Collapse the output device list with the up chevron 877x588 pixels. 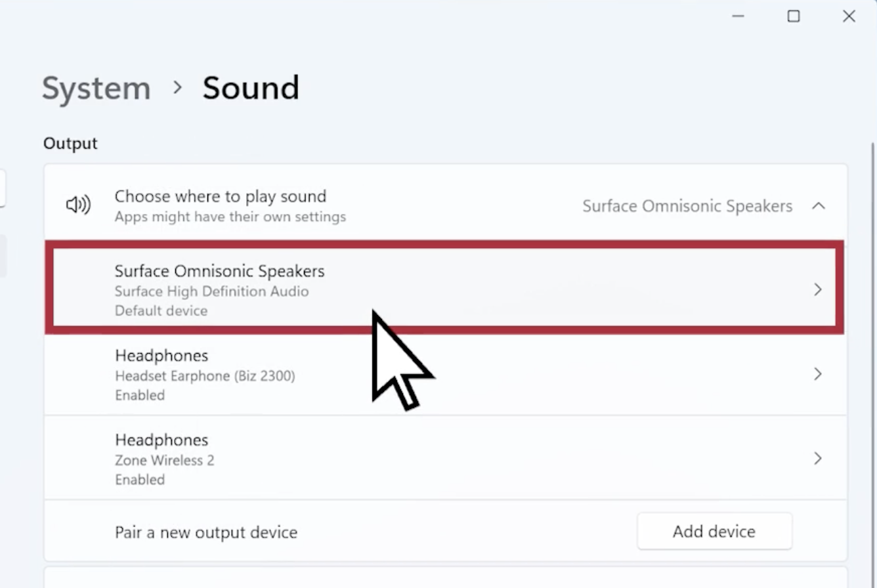pyautogui.click(x=818, y=206)
